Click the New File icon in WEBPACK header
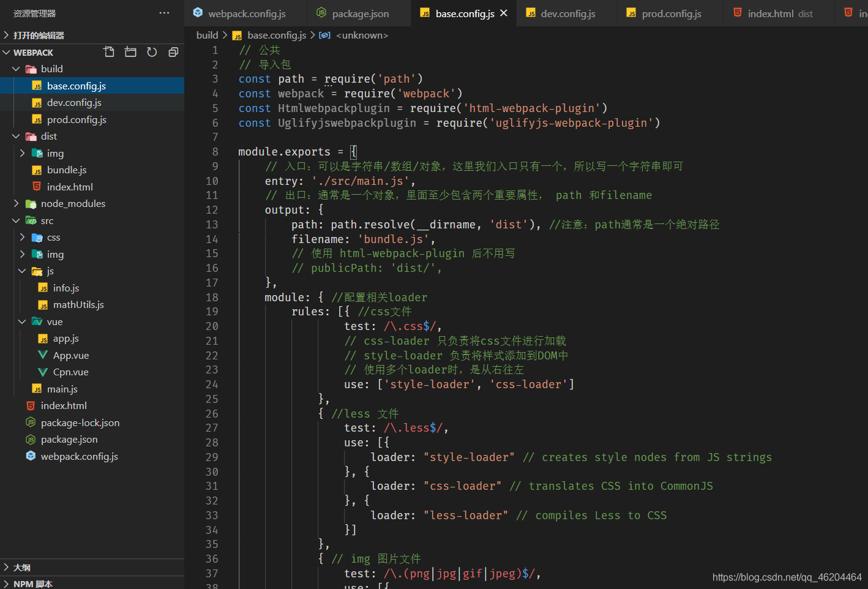The width and height of the screenshot is (868, 589). [109, 52]
